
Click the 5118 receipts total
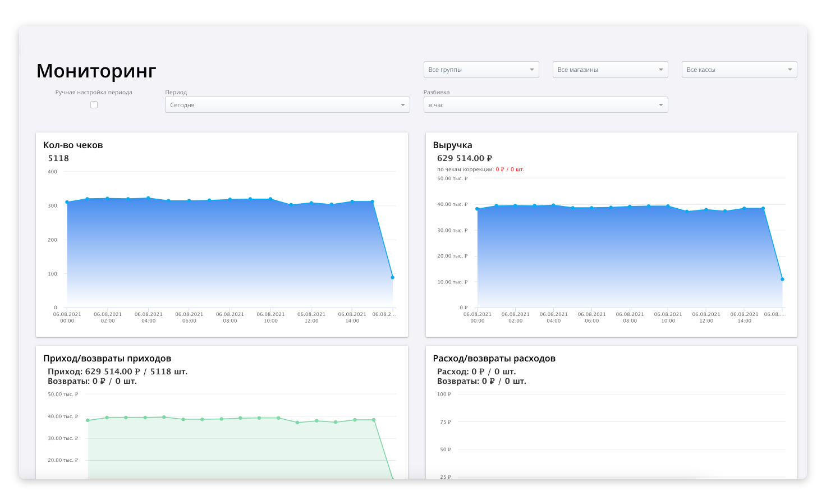[x=58, y=158]
